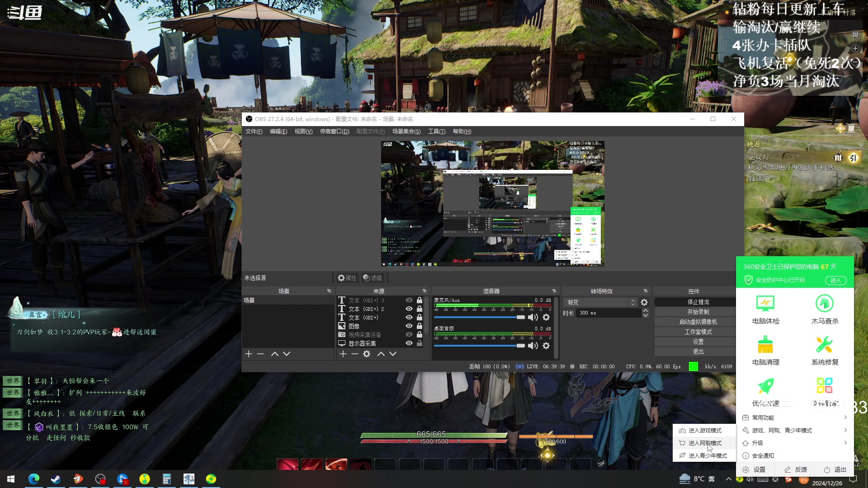The image size is (868, 488).
Task: Select 进入青少年模式 menu entry
Action: [704, 456]
